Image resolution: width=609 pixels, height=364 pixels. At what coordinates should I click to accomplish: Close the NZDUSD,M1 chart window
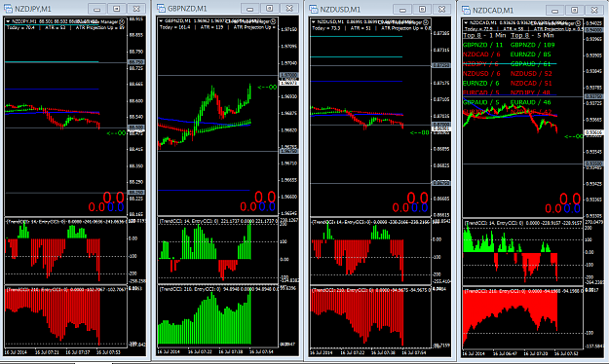coord(442,10)
